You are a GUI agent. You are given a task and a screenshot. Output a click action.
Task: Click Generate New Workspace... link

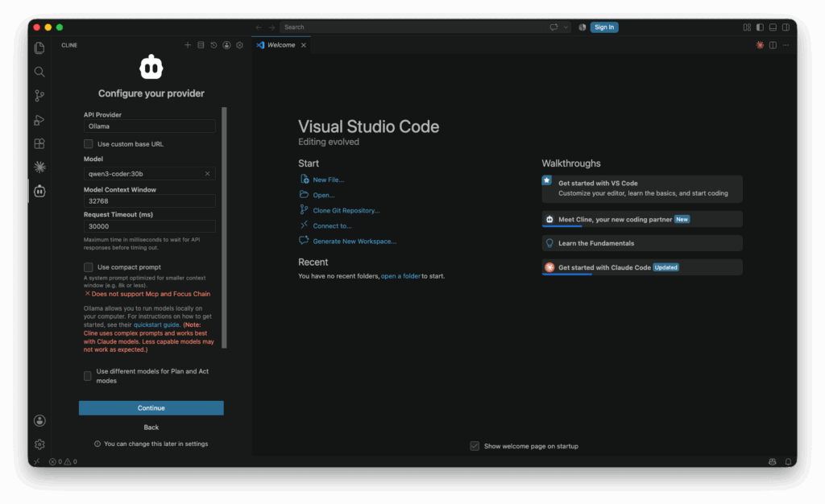tap(354, 242)
